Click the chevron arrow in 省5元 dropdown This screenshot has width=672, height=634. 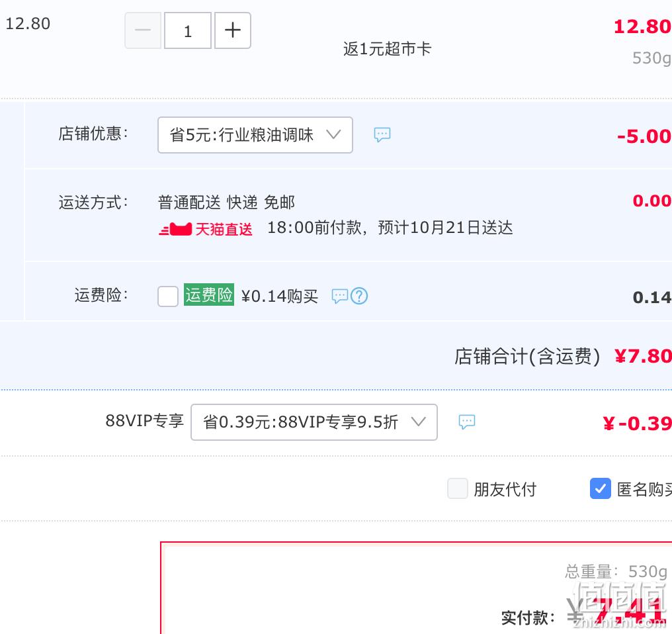(333, 134)
